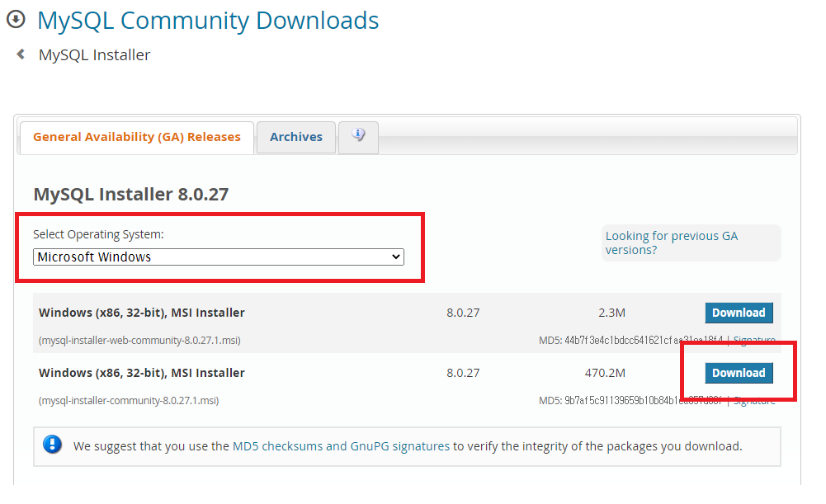The width and height of the screenshot is (826, 504).
Task: Click the MySQL Installer 8.0.27 heading
Action: tap(131, 195)
